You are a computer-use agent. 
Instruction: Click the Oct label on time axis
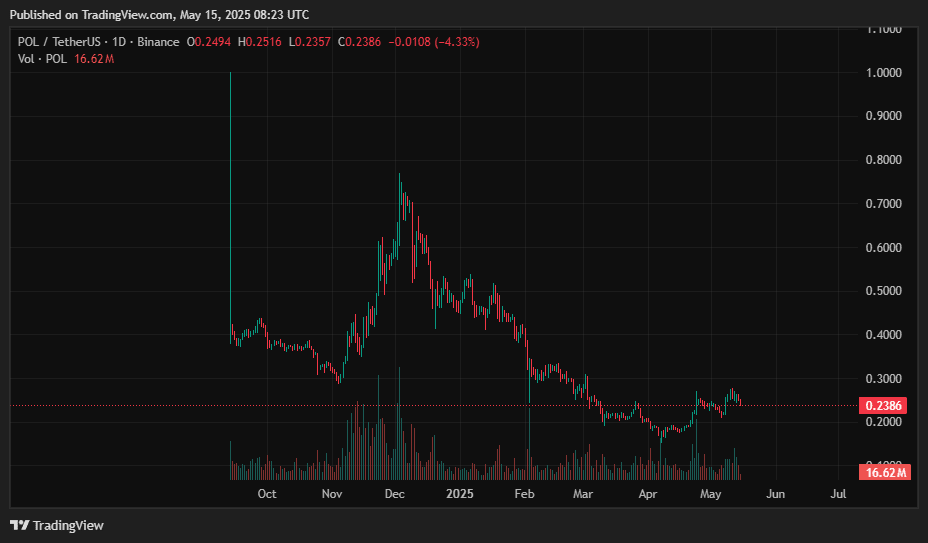pos(267,494)
